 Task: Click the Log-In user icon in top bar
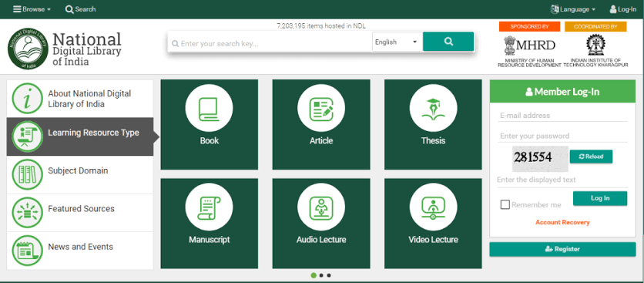point(612,9)
